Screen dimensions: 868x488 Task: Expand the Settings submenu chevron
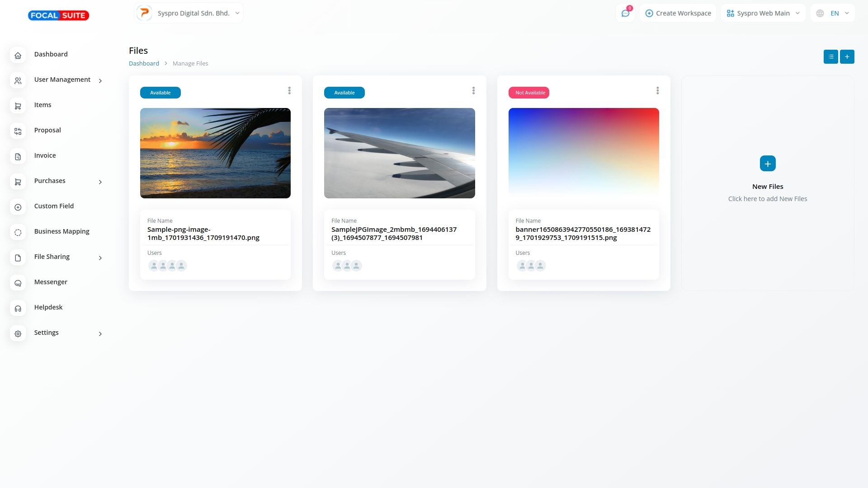click(100, 334)
